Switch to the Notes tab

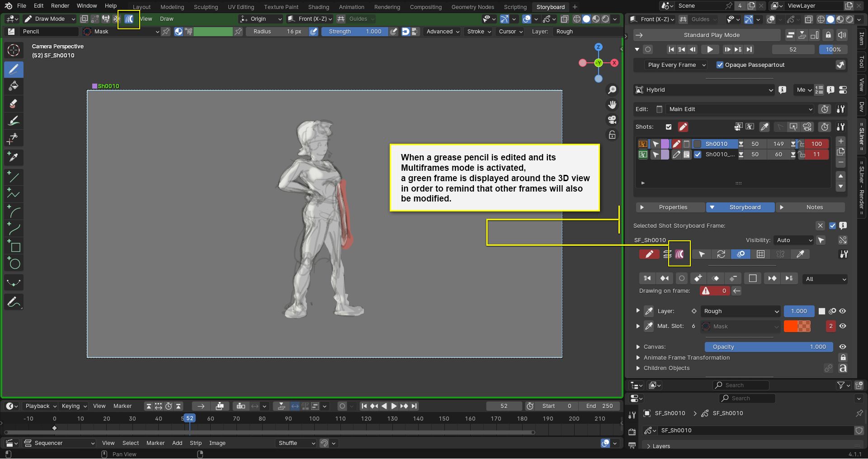point(815,207)
